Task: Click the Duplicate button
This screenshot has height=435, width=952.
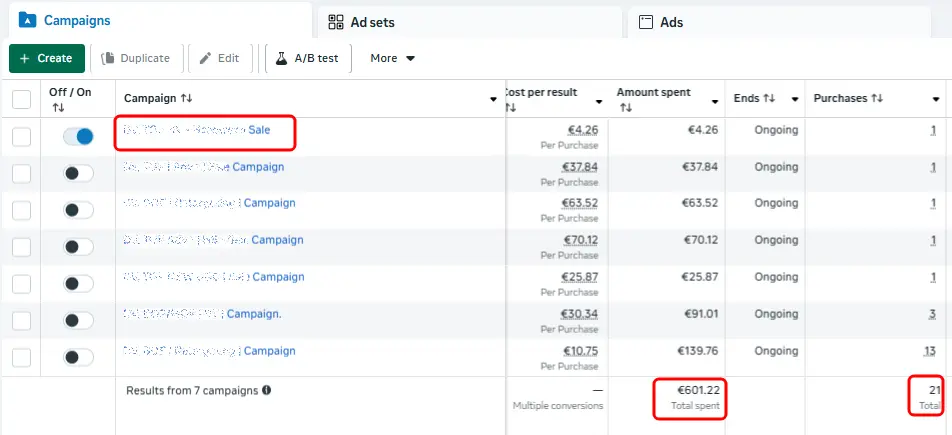Action: pyautogui.click(x=137, y=58)
